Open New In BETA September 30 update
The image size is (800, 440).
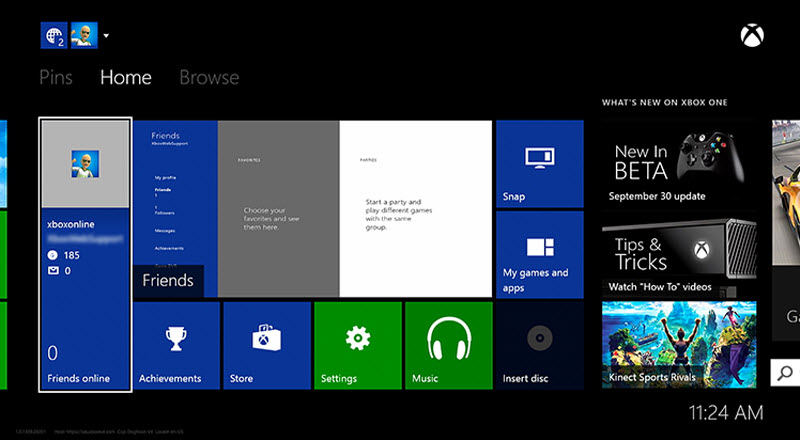678,164
